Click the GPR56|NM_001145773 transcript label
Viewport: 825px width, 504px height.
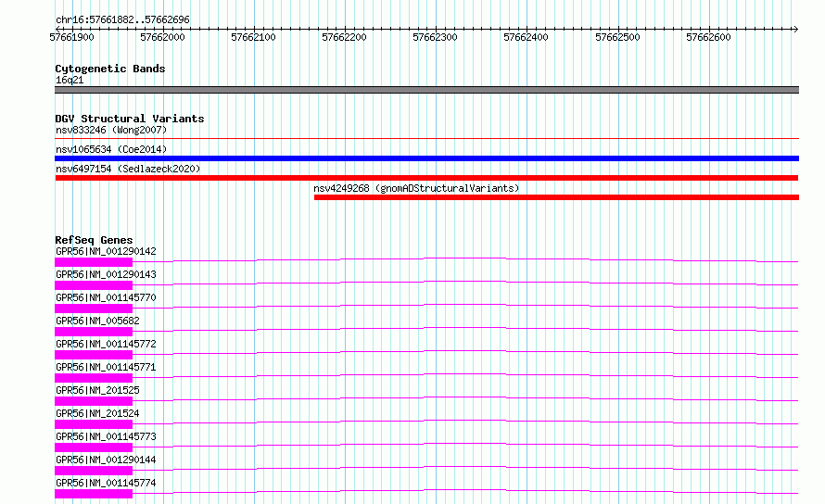pyautogui.click(x=106, y=436)
